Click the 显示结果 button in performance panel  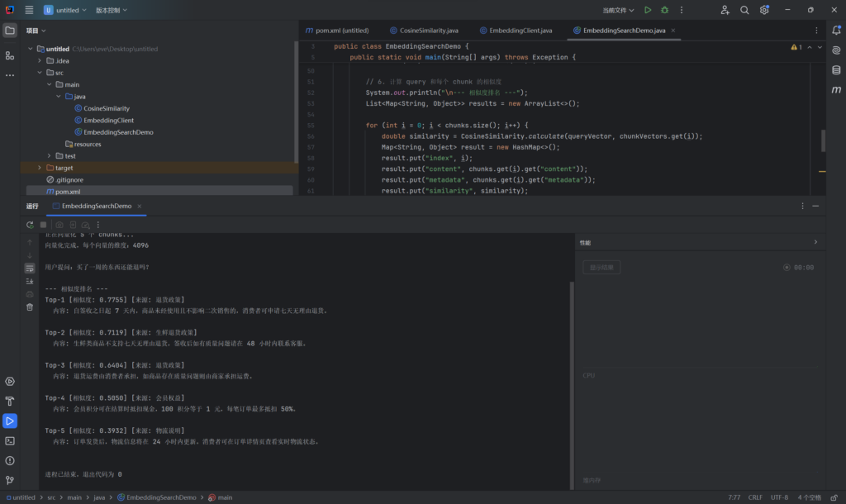tap(601, 267)
